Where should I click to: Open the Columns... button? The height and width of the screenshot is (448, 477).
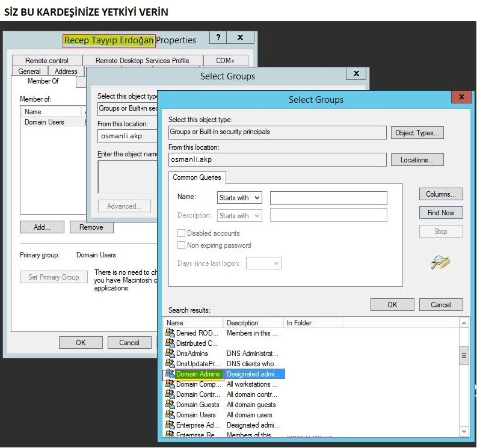[441, 194]
